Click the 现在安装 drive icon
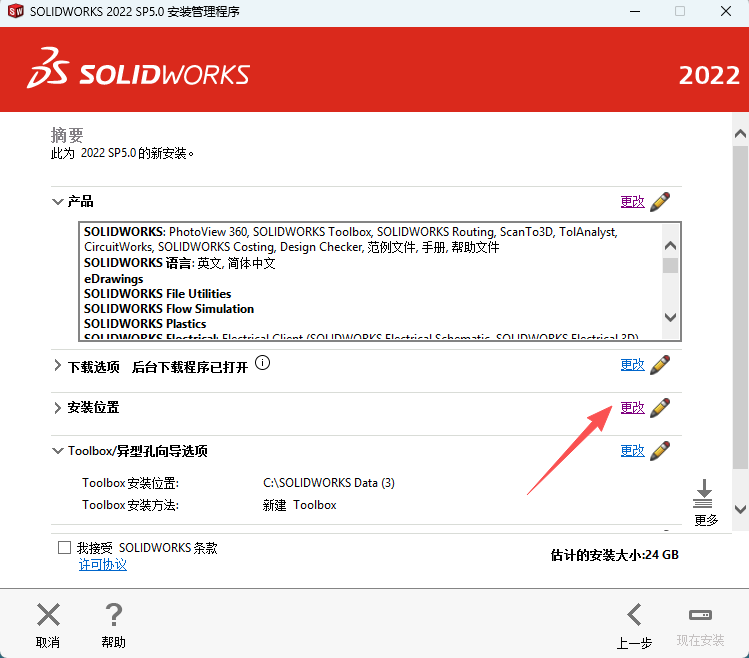 pyautogui.click(x=700, y=615)
